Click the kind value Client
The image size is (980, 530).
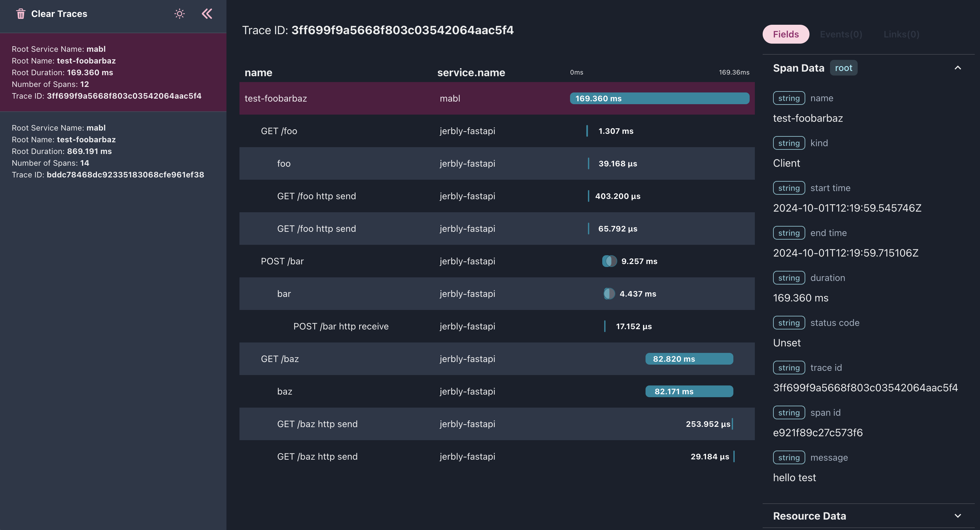click(x=786, y=163)
